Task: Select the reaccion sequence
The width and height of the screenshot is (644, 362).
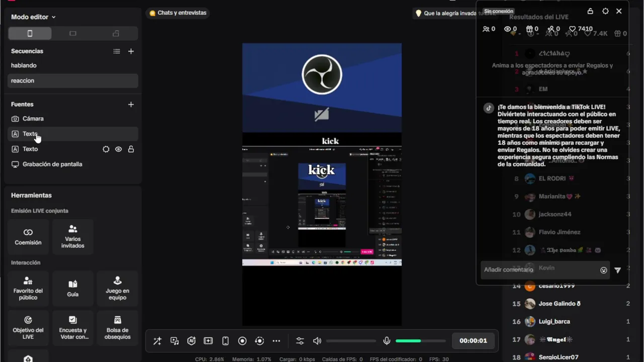Action: pyautogui.click(x=72, y=80)
